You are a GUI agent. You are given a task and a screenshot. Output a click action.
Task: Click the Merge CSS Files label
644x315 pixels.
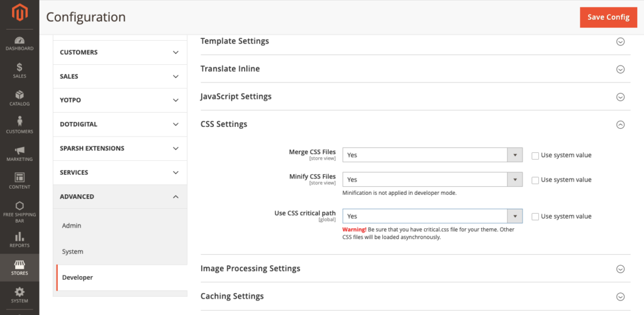tap(312, 152)
